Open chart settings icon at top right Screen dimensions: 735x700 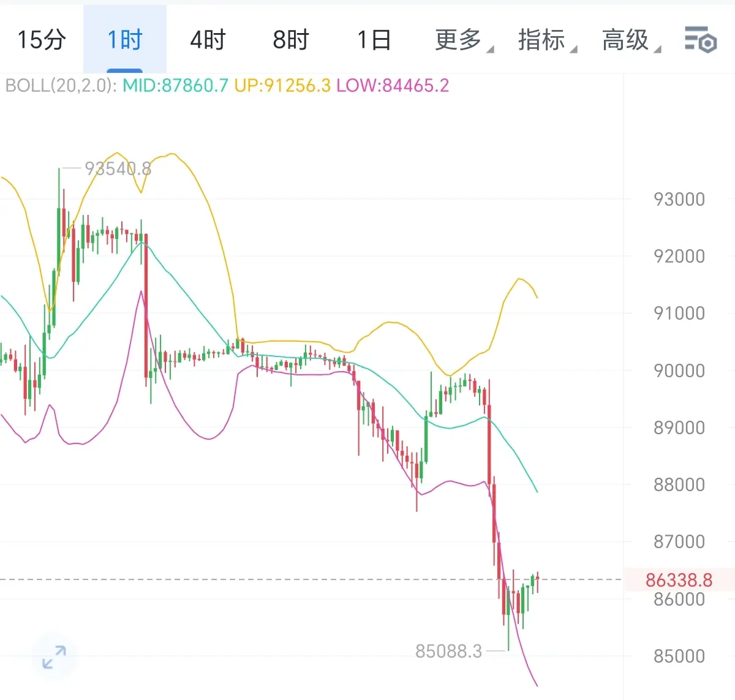click(x=701, y=40)
